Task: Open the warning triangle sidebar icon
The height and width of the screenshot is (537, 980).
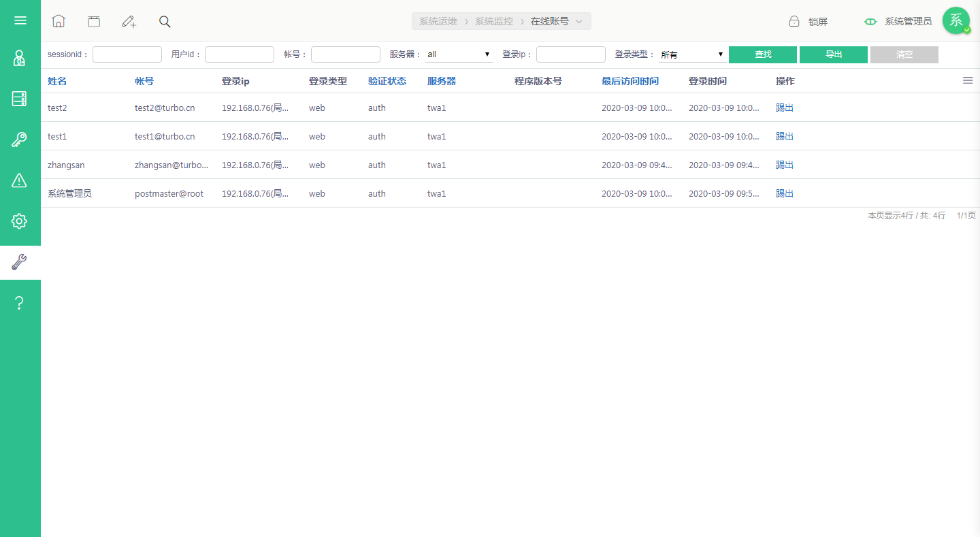Action: point(20,180)
